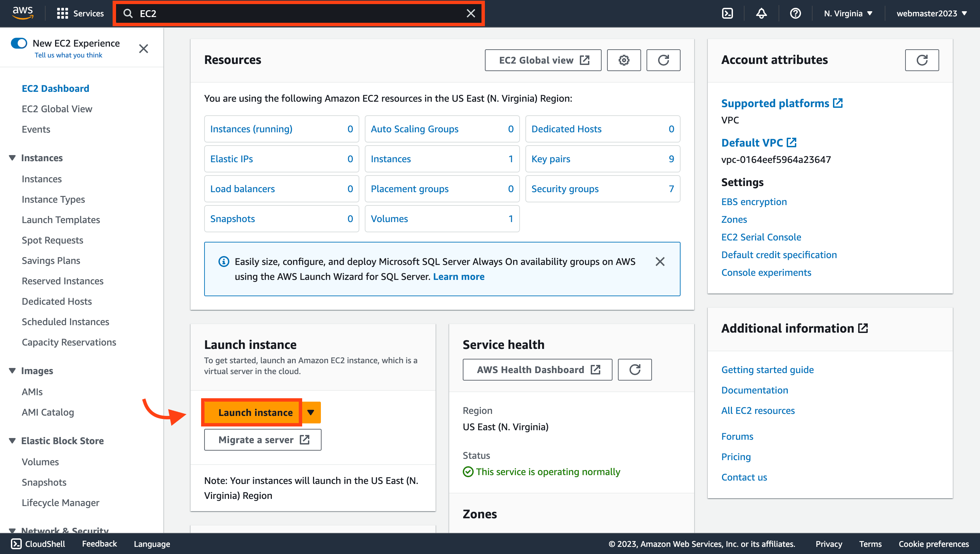Click the AWS logo home icon
The height and width of the screenshot is (554, 980).
pyautogui.click(x=22, y=13)
